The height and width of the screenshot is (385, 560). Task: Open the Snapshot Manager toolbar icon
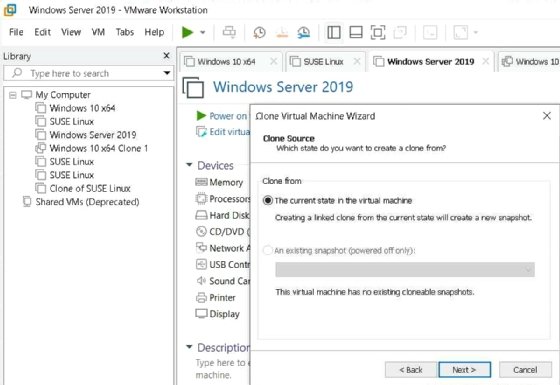304,32
